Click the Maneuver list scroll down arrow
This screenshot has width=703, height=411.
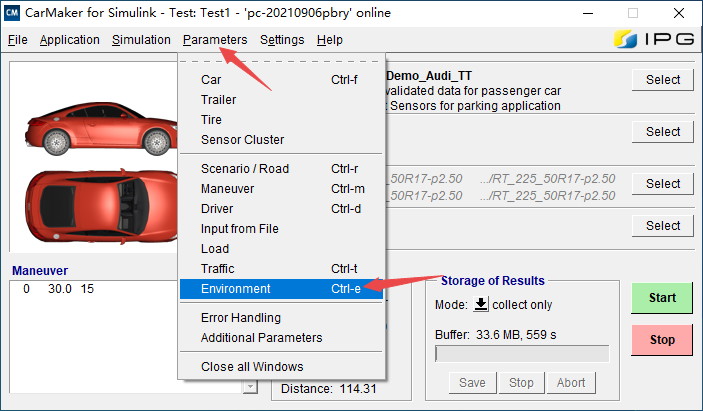pos(251,386)
